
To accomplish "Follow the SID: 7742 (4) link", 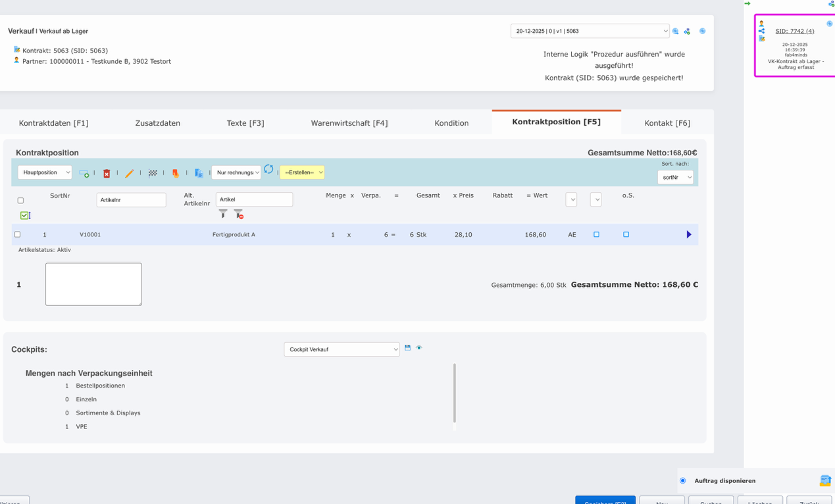I will (796, 30).
